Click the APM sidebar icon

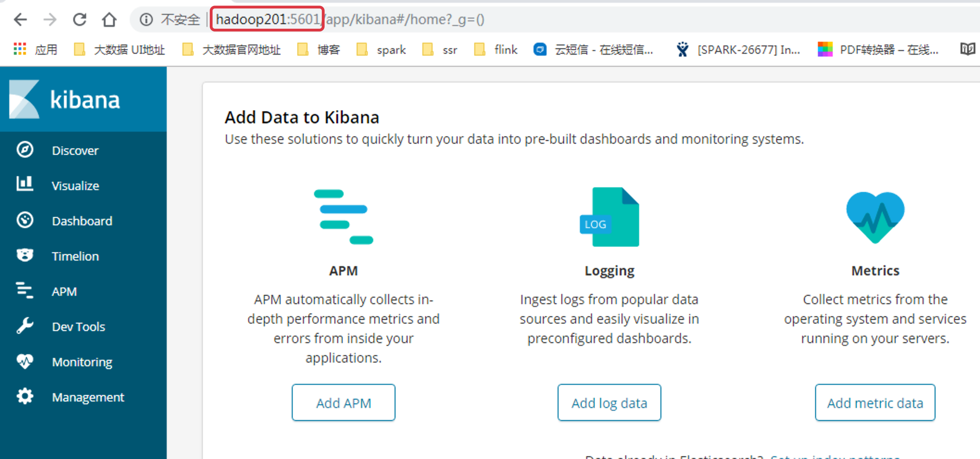(x=25, y=290)
